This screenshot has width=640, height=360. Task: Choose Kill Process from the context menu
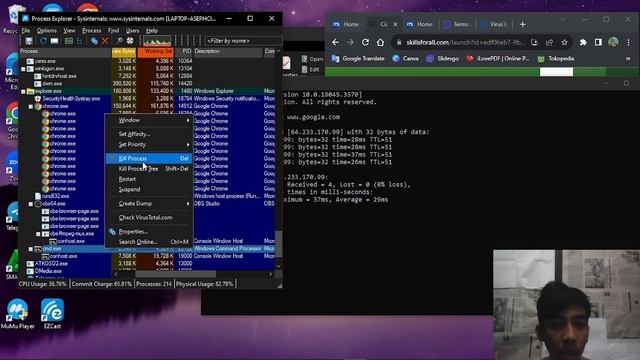149,158
